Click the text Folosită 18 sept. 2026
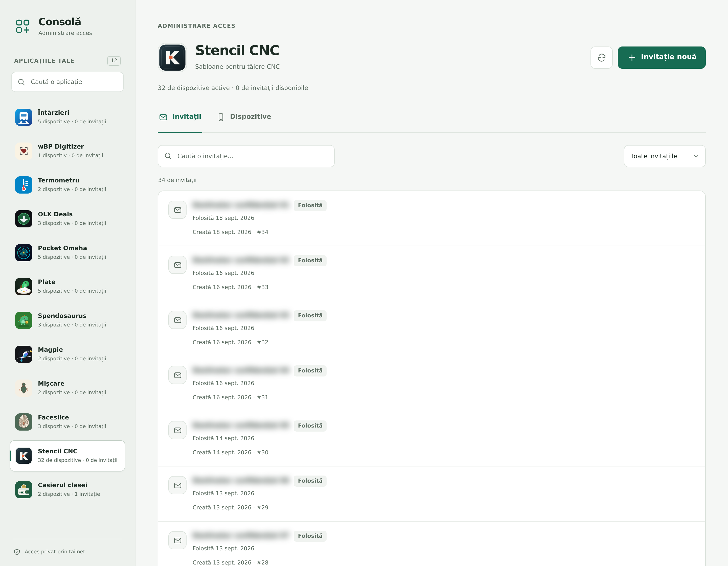 pos(223,218)
